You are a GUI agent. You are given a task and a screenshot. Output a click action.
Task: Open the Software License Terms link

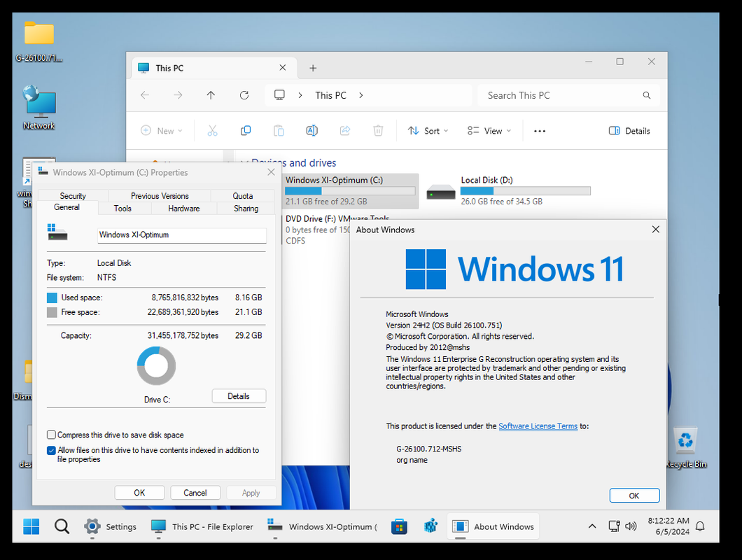538,426
